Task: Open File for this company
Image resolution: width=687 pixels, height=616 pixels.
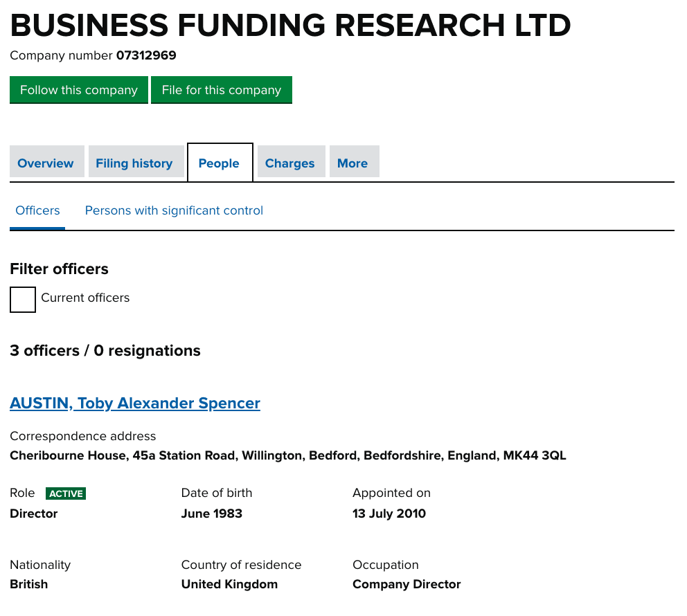Action: [x=221, y=90]
